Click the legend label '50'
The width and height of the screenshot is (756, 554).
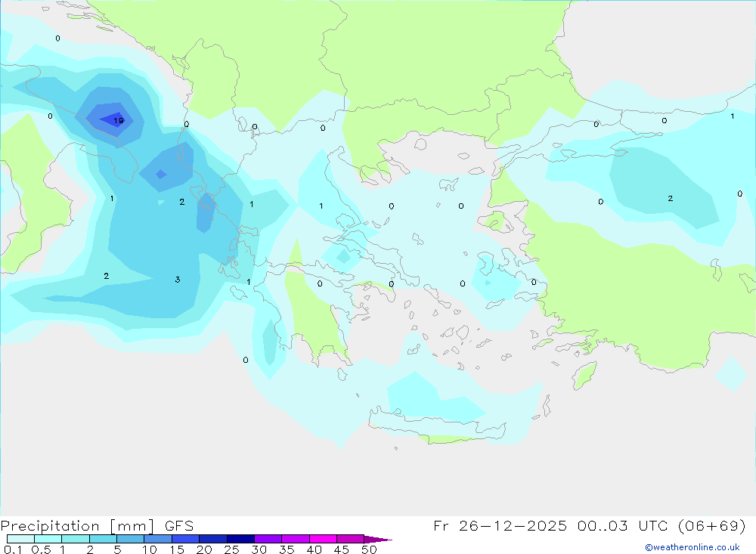point(370,549)
